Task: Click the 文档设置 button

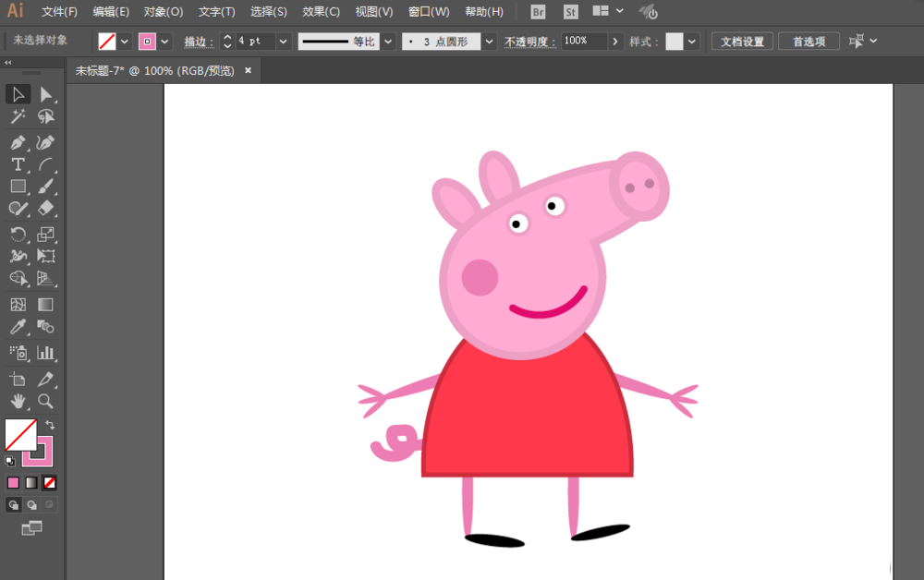Action: pos(742,42)
